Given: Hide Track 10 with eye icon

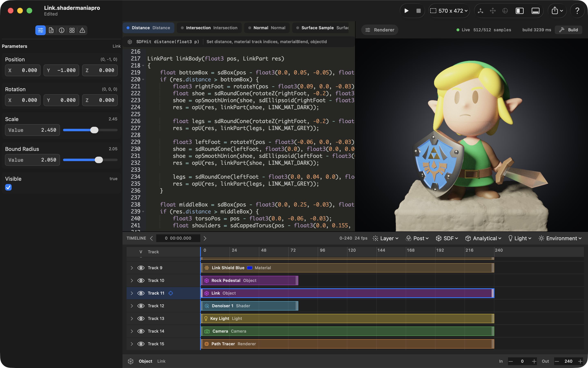Looking at the screenshot, I should coord(141,280).
